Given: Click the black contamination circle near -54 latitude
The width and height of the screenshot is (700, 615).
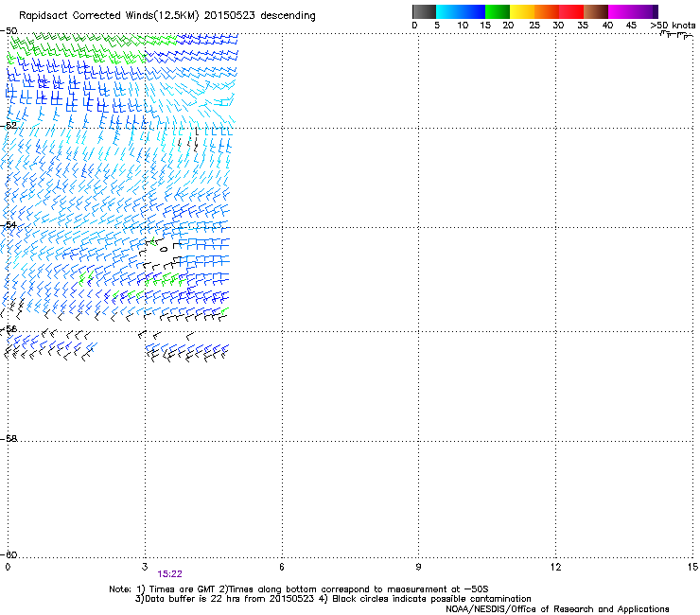Looking at the screenshot, I should click(x=164, y=249).
